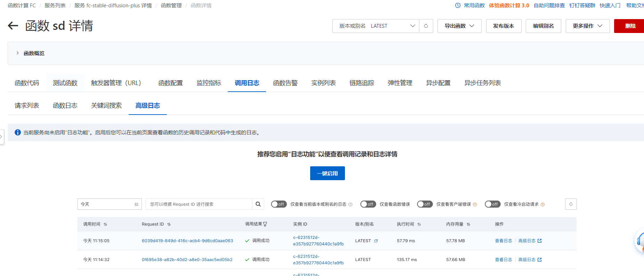The height and width of the screenshot is (276, 644).
Task: Open the 更多操作 dropdown
Action: (588, 26)
